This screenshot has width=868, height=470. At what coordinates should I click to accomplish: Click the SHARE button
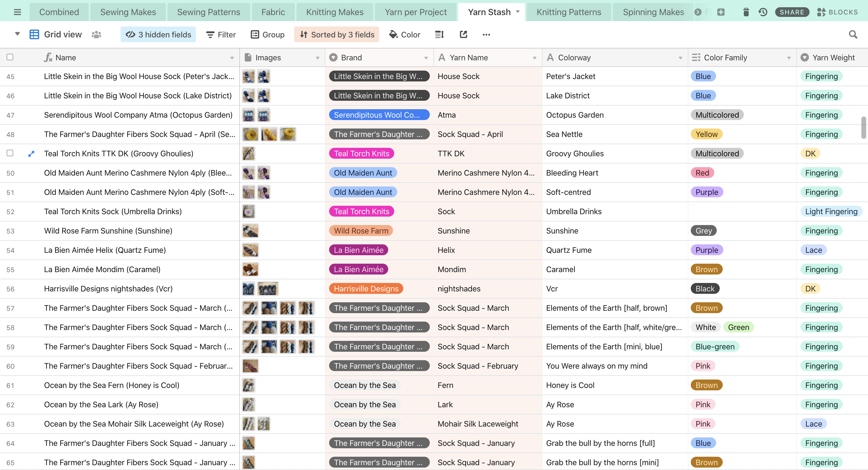(792, 12)
